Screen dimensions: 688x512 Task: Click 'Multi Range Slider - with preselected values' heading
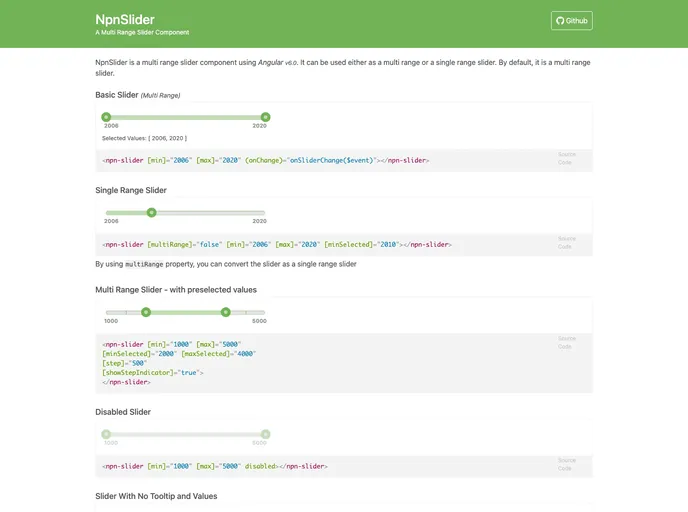176,290
